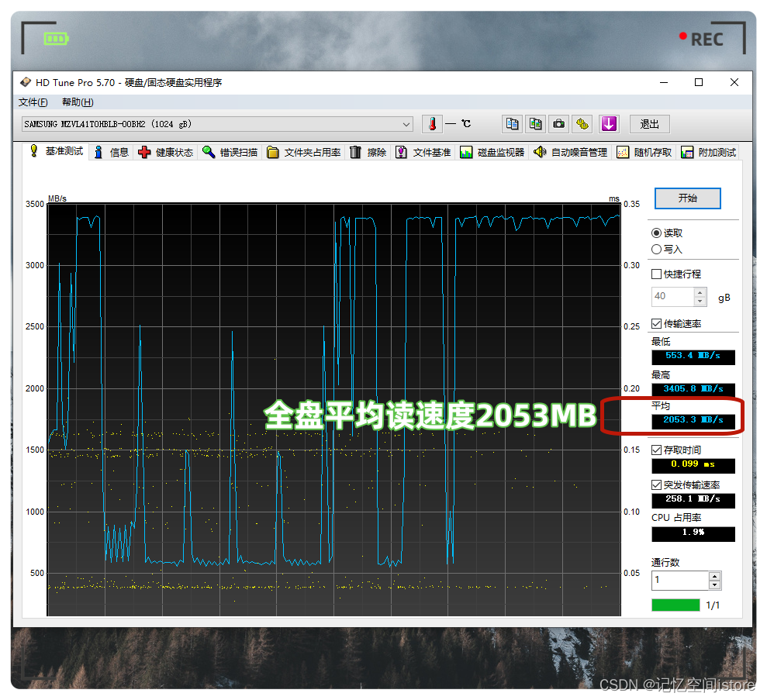Click the 3405.8 MB/s maximum value
This screenshot has width=767, height=700.
point(693,389)
